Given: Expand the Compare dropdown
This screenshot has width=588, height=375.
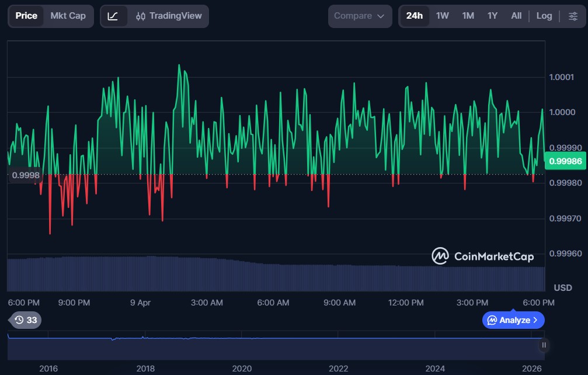Looking at the screenshot, I should [x=360, y=16].
